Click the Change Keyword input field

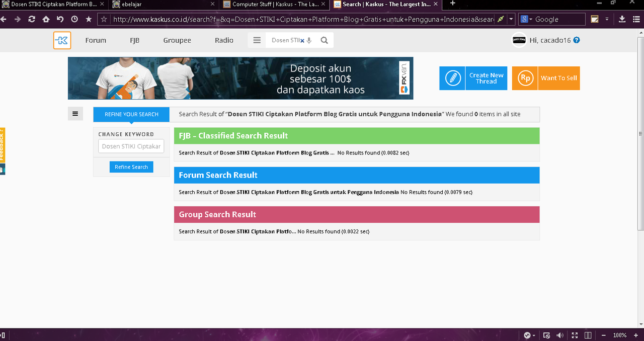(x=131, y=146)
